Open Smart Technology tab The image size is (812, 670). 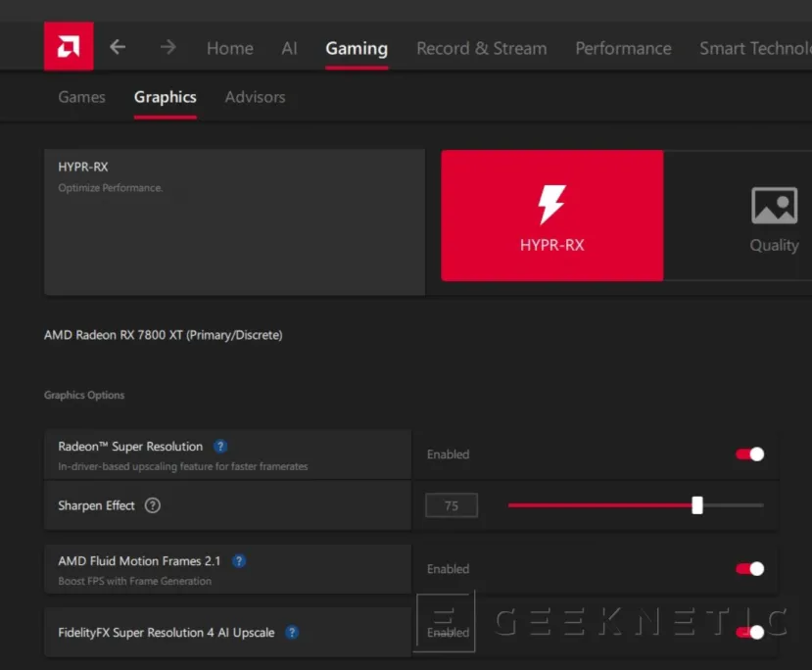point(755,48)
